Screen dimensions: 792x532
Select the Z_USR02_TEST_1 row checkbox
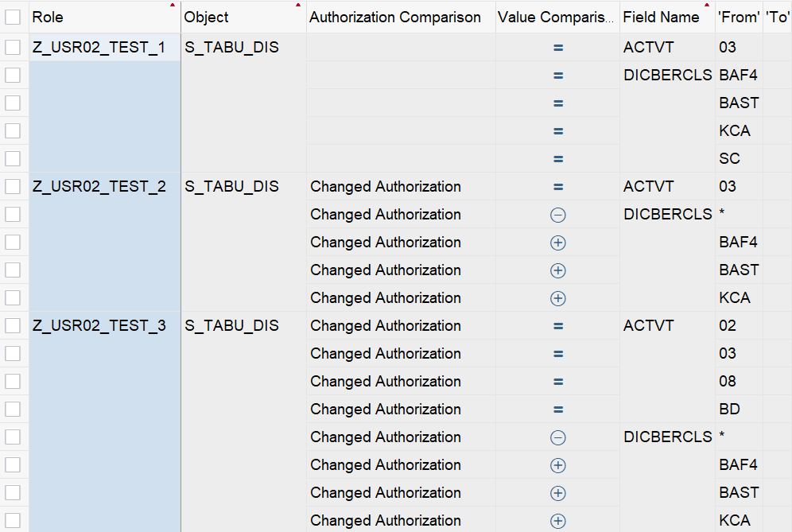coord(13,48)
